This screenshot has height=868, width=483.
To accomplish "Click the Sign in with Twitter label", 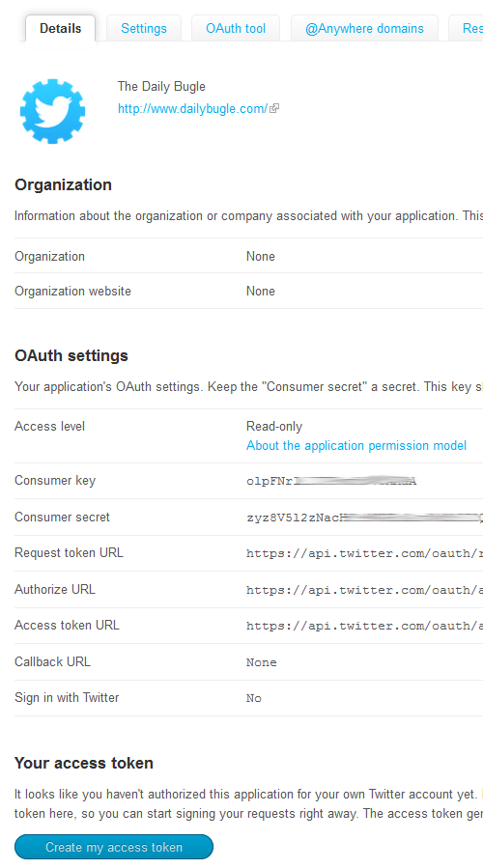I will coord(67,697).
